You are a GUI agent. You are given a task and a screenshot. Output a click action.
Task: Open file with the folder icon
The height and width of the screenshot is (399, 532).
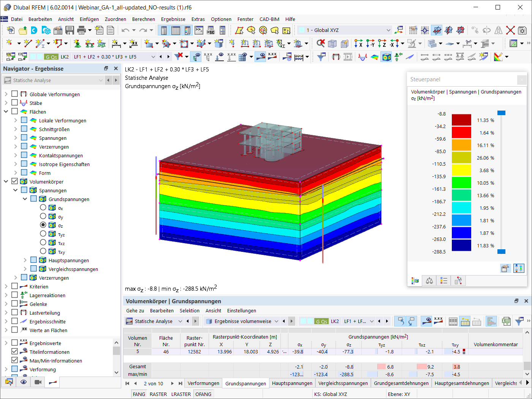coord(22,30)
